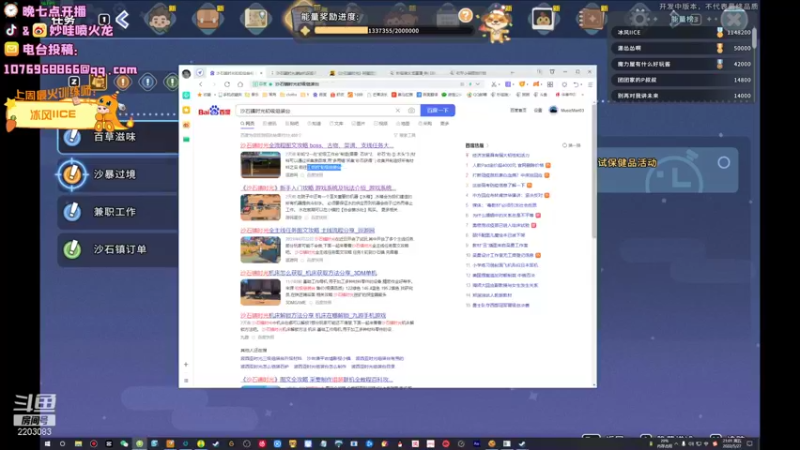Click the green square icon at top of browser sidebar
The image size is (800, 450).
coord(186,95)
